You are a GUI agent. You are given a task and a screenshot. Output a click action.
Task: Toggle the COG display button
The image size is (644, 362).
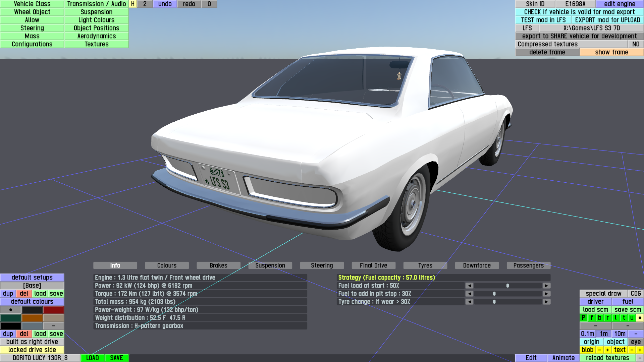coord(636,294)
